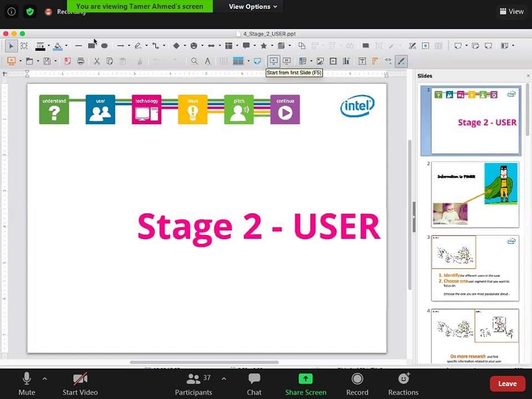
Task: Click the Insert Chart icon
Action: (346, 61)
